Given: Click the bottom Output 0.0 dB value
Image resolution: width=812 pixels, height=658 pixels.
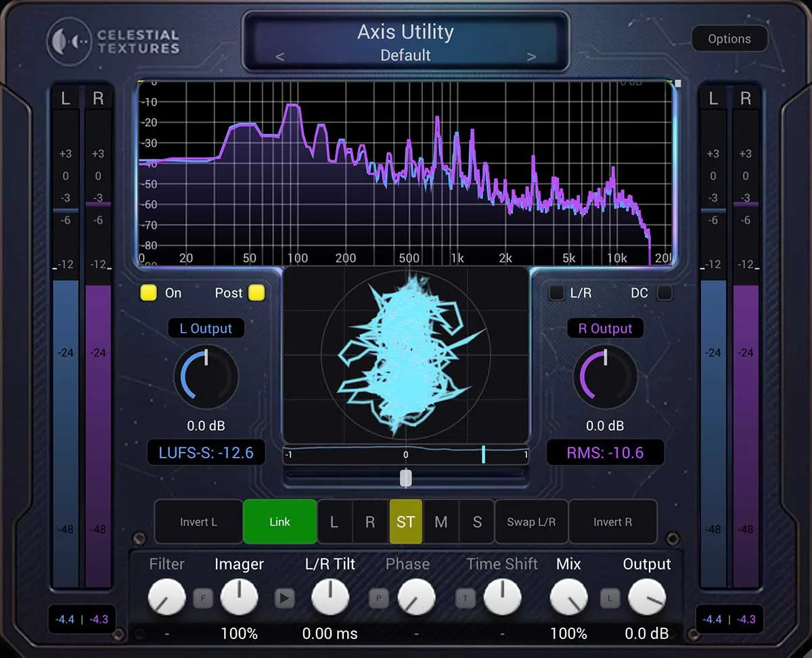Looking at the screenshot, I should click(x=647, y=634).
